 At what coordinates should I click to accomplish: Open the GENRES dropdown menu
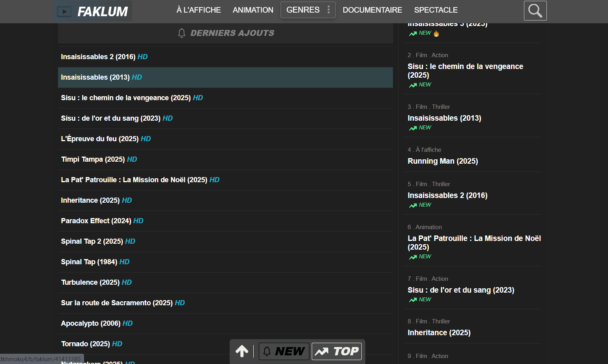pyautogui.click(x=303, y=10)
